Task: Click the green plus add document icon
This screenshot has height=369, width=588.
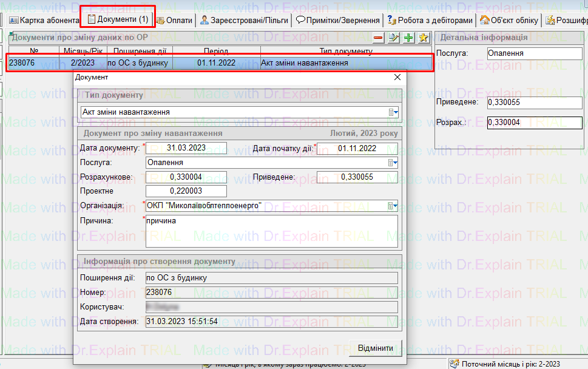Action: tap(408, 38)
